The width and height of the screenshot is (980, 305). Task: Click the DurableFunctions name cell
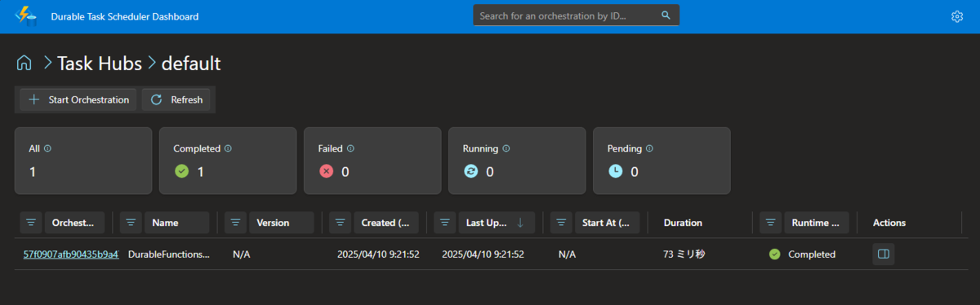click(169, 254)
